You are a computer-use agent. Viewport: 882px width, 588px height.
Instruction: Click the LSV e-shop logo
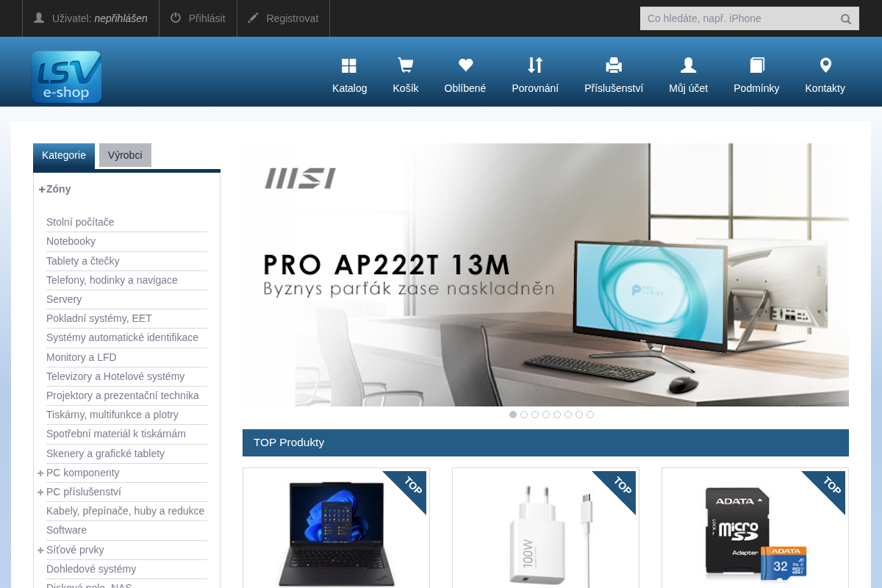pos(66,76)
